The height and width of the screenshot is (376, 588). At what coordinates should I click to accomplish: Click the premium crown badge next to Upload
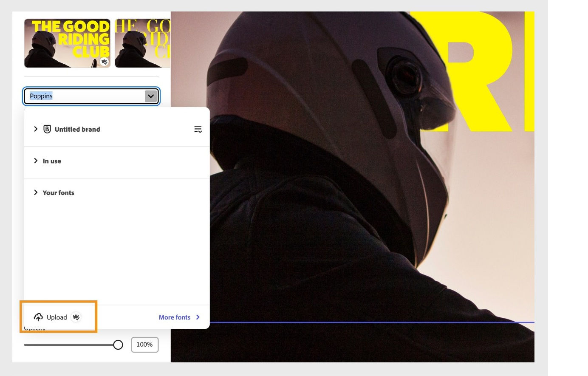pyautogui.click(x=76, y=317)
